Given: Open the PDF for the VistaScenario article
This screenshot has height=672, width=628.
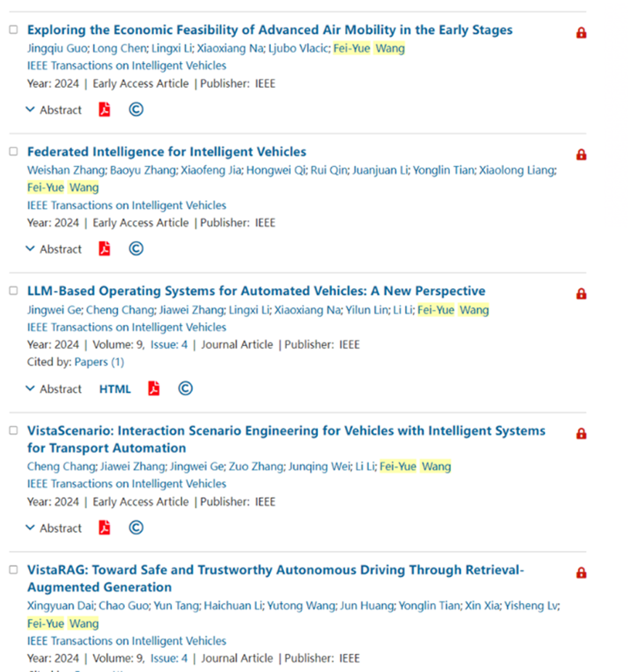Looking at the screenshot, I should 104,528.
